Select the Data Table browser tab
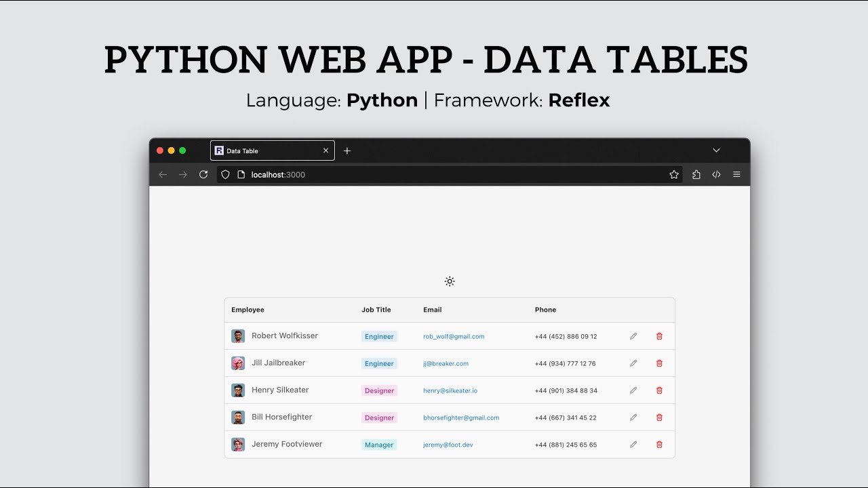Screen dimensions: 868x488 [273, 151]
